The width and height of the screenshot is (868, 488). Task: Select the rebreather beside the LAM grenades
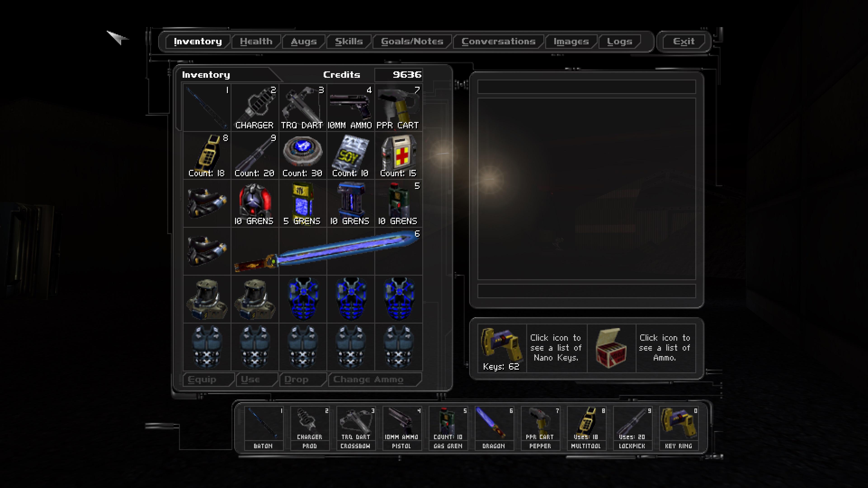(x=207, y=203)
